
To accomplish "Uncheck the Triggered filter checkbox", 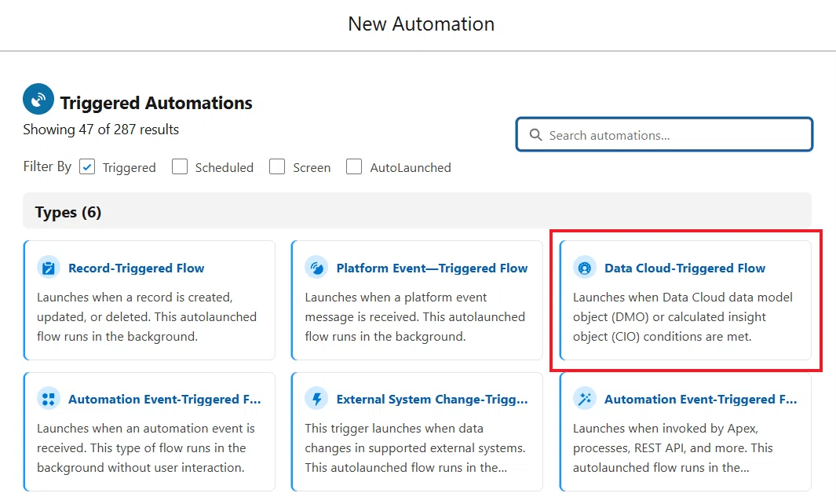I will pos(87,167).
